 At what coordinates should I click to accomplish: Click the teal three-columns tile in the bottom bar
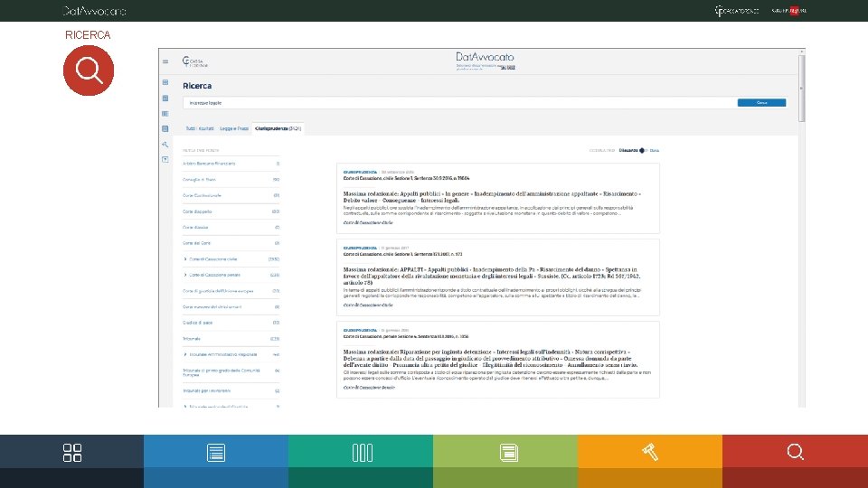coord(361,453)
